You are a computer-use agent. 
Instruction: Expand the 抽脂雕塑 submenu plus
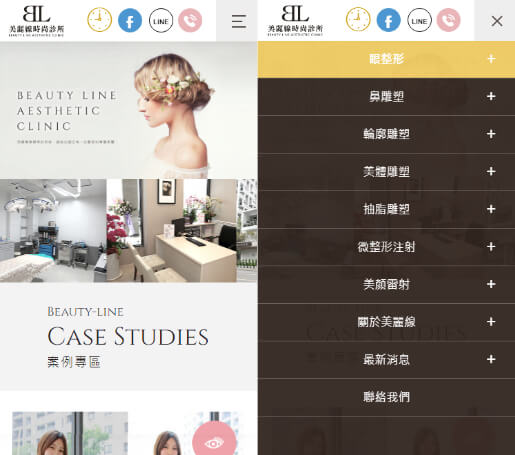[x=491, y=209]
